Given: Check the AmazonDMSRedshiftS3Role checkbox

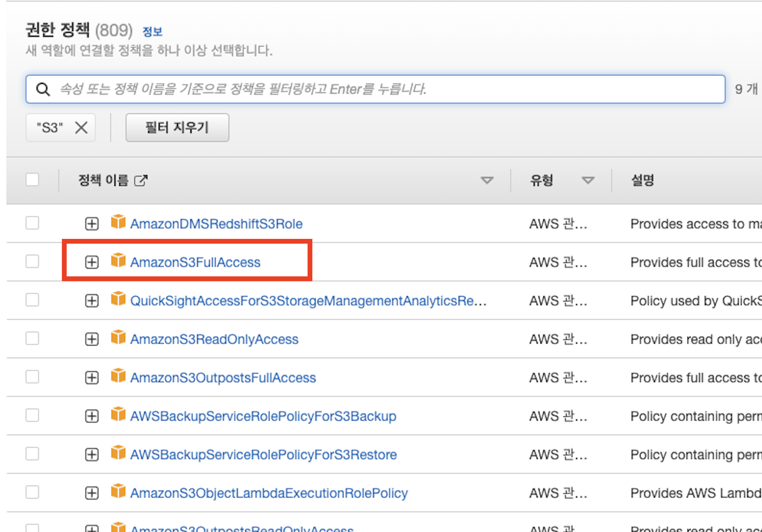Looking at the screenshot, I should [32, 223].
